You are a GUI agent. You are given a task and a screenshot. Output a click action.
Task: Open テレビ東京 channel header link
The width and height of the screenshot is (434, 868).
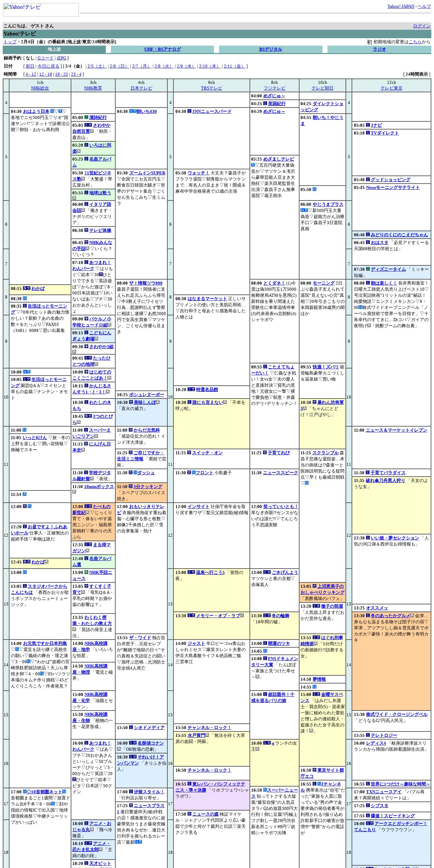coord(391,88)
